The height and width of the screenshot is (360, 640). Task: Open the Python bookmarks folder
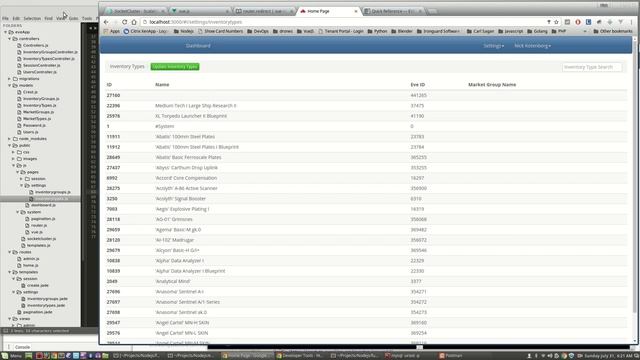pos(377,31)
